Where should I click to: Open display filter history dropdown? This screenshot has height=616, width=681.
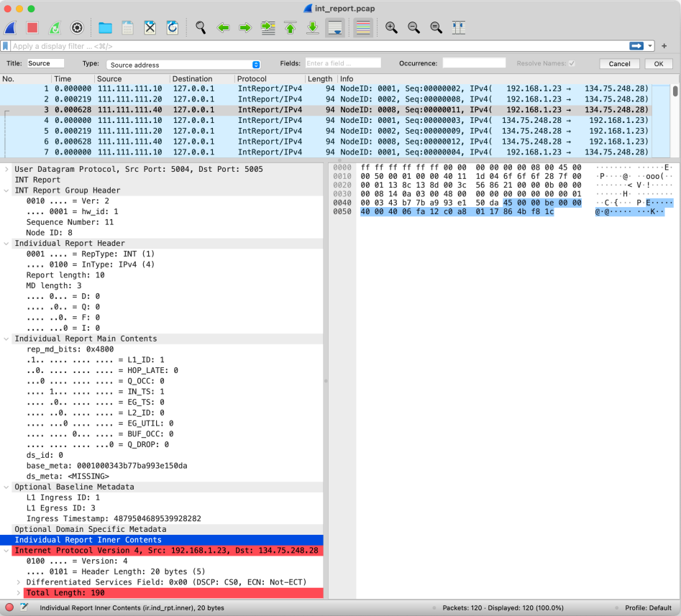650,46
